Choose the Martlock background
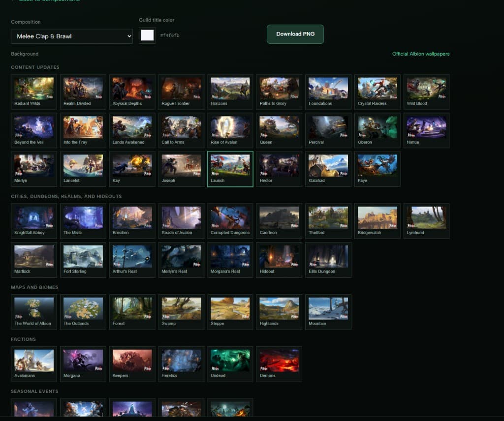This screenshot has height=421, width=504. click(x=34, y=260)
